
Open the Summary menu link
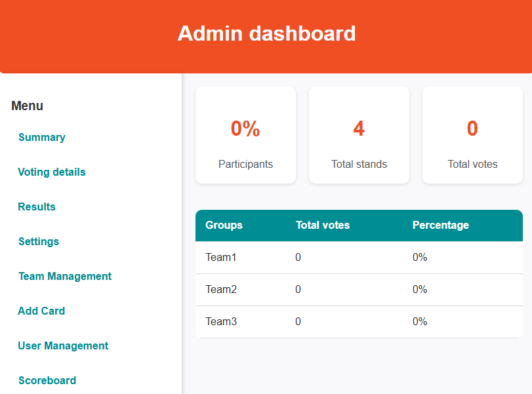42,138
